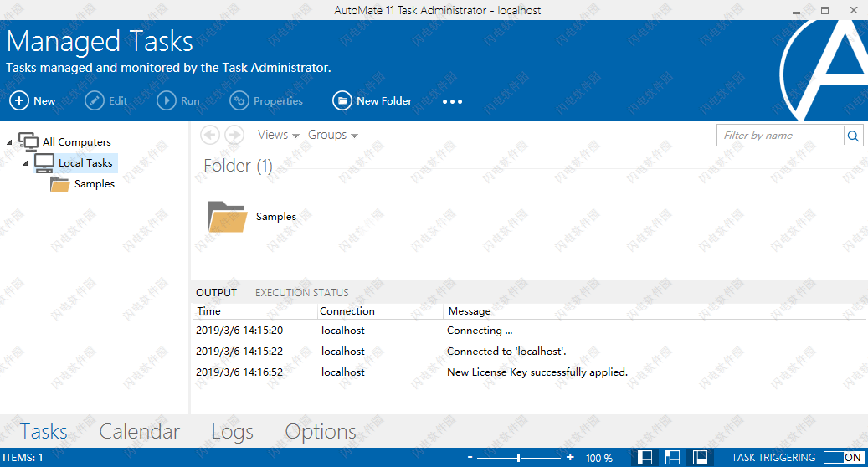Click the 2019/3/6 14:15:22 timestamp
Viewport: 868px width, 467px height.
239,352
